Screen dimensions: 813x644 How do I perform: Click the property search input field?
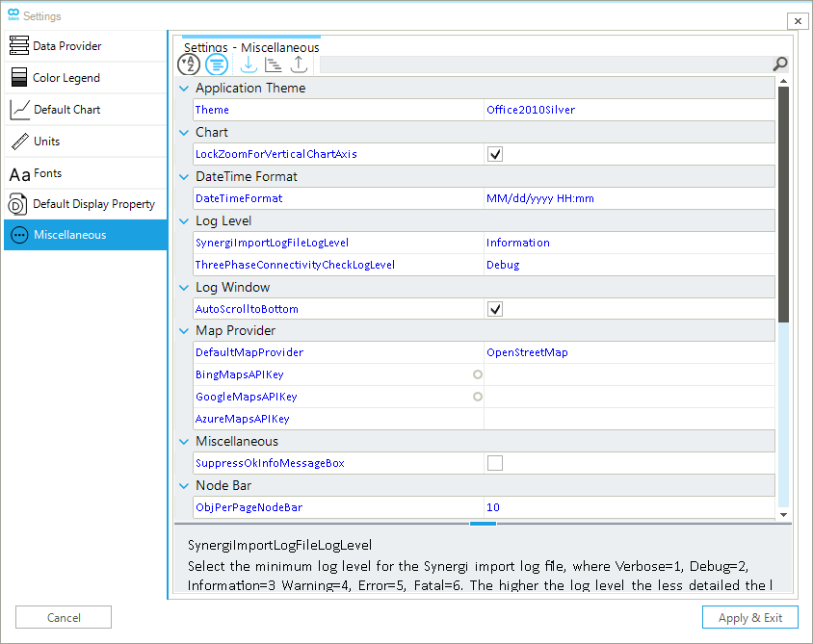545,64
